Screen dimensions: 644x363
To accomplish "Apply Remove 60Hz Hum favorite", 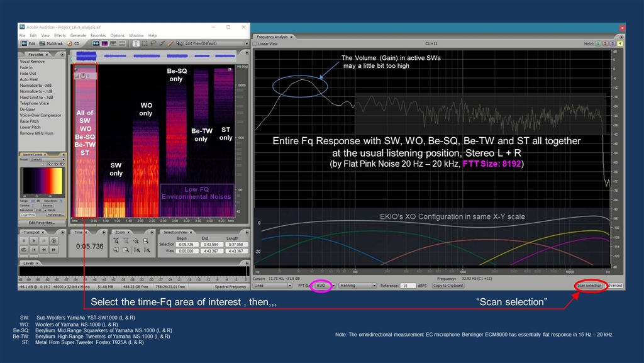I will click(x=36, y=133).
